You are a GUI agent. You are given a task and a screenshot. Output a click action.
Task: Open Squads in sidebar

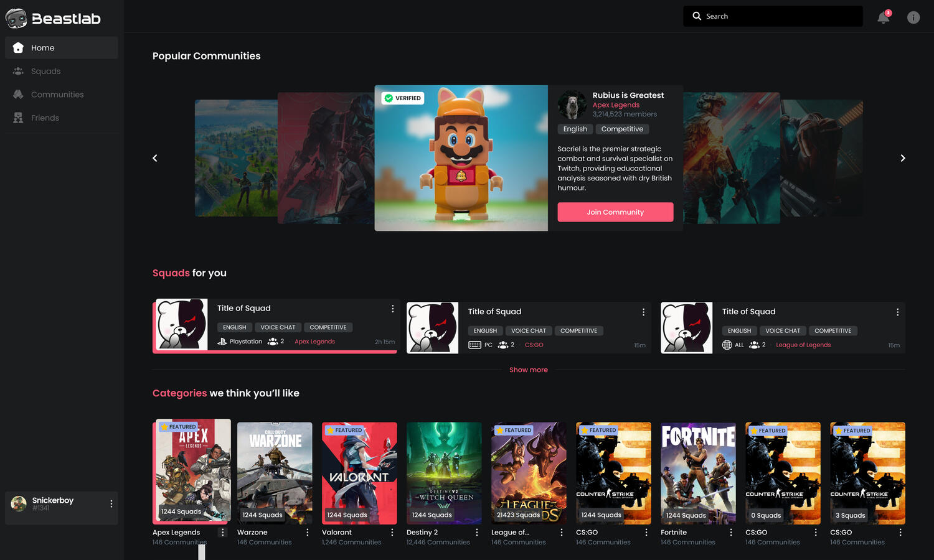tap(61, 71)
